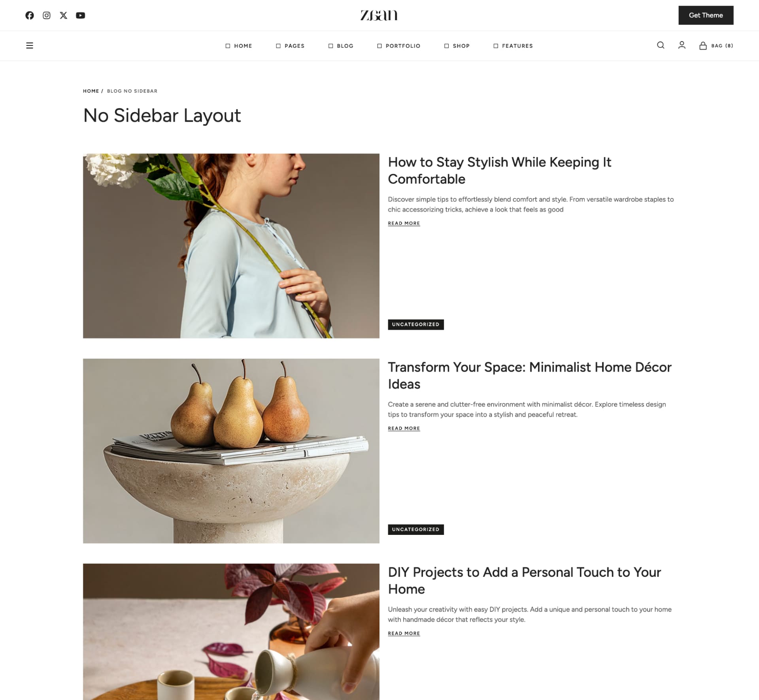Click the Get Theme button
Viewport: 759px width, 700px height.
(x=706, y=15)
